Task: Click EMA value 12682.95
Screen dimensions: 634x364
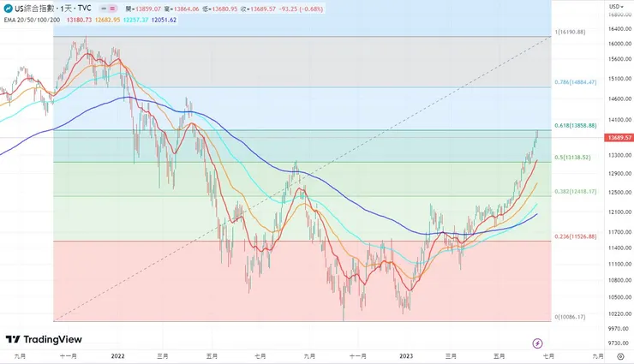Action: 108,20
